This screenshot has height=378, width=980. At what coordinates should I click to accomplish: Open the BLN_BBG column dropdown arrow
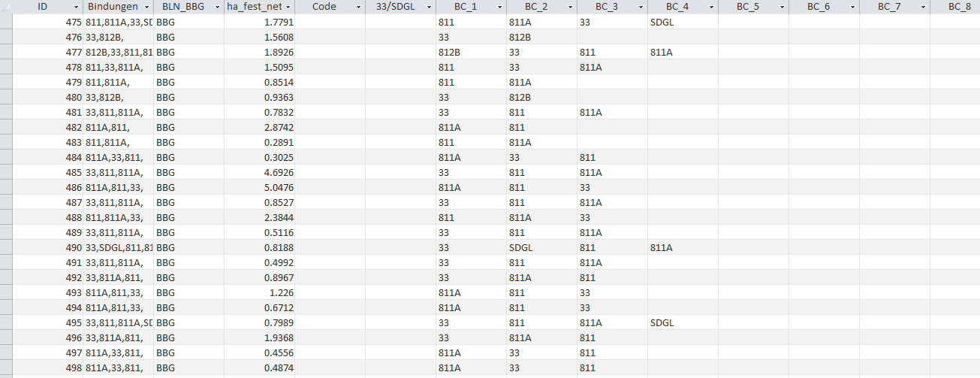click(217, 7)
